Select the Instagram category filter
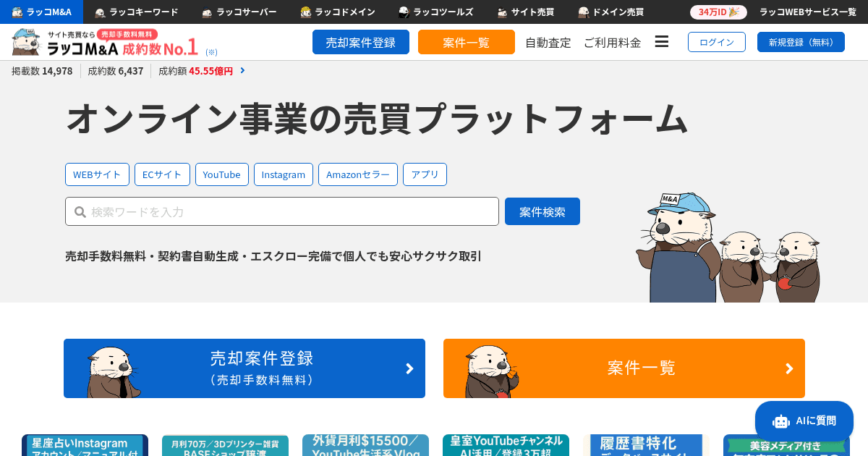 click(x=284, y=174)
